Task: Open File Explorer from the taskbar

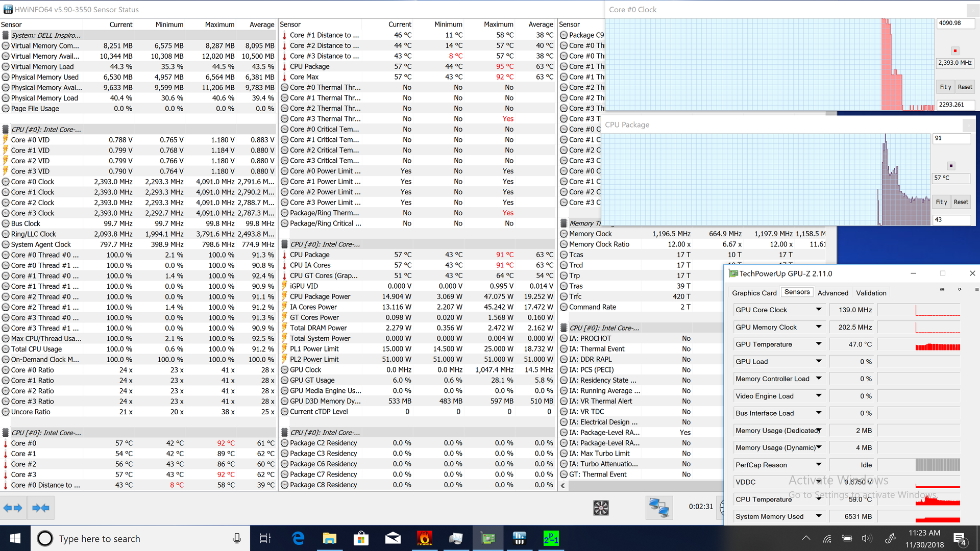Action: [330, 538]
